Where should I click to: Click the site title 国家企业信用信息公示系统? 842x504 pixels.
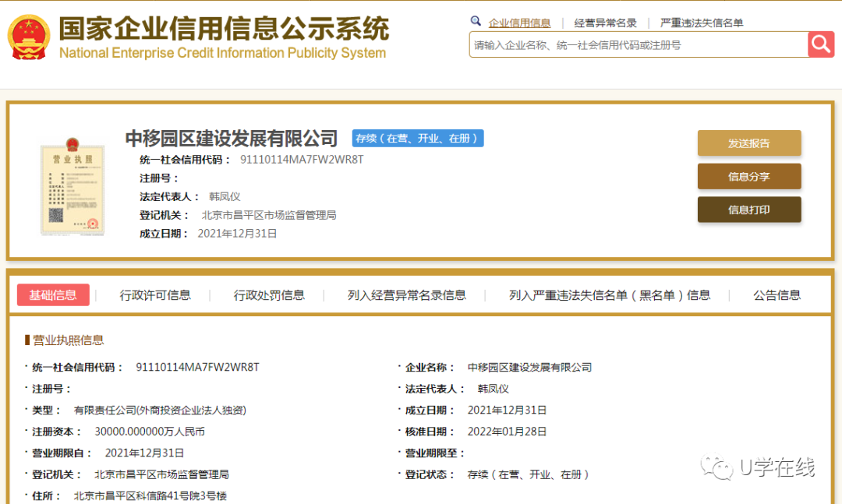[224, 29]
